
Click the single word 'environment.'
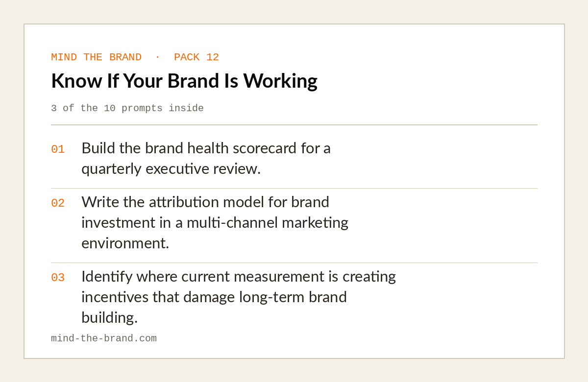125,243
